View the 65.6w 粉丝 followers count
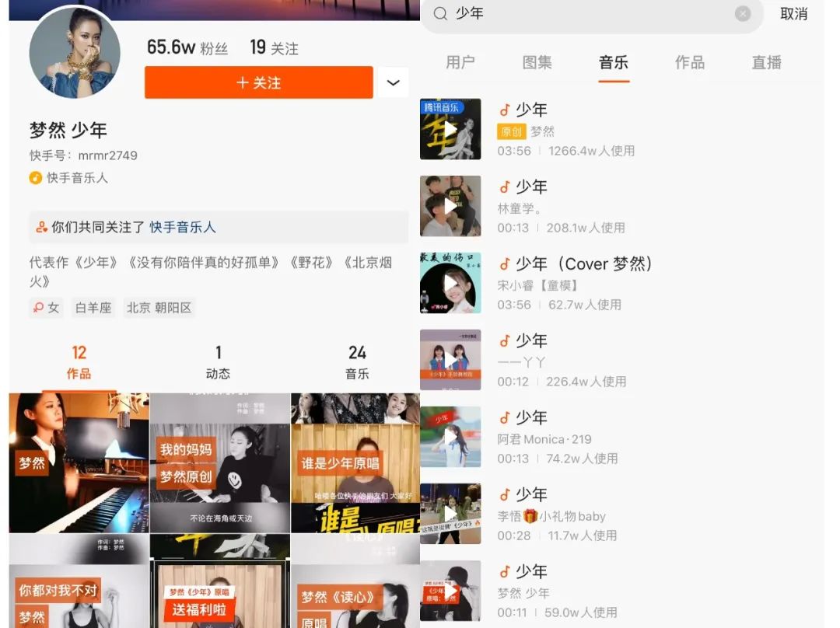This screenshot has width=840, height=628. click(x=187, y=47)
